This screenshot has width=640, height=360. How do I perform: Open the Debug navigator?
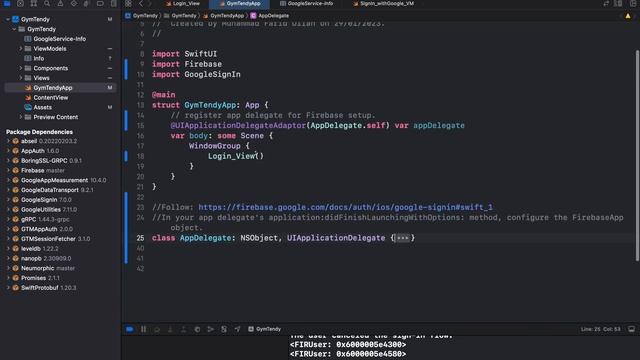(x=87, y=3)
